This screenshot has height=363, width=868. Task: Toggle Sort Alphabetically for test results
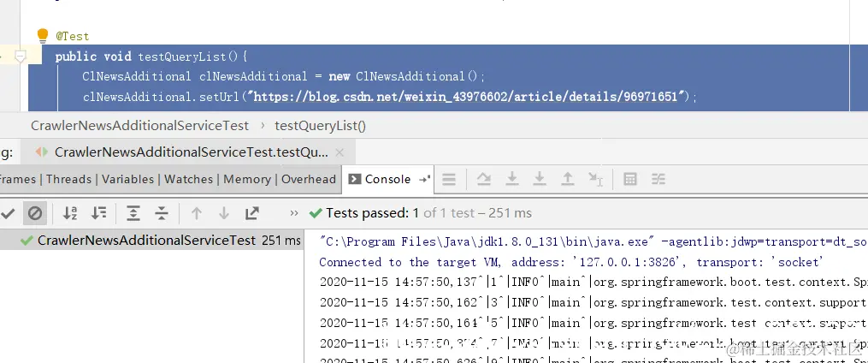coord(70,213)
